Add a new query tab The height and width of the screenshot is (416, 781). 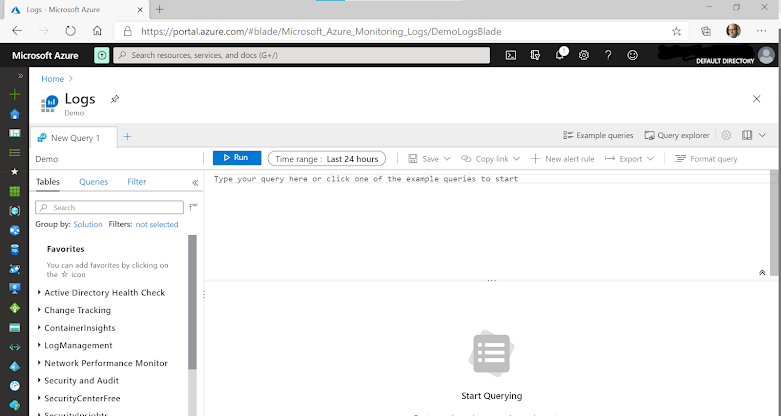[127, 137]
